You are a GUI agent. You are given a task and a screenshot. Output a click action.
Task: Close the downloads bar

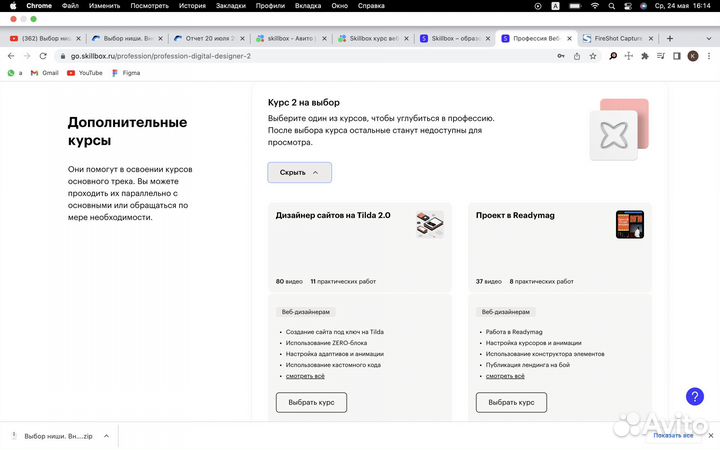(711, 435)
